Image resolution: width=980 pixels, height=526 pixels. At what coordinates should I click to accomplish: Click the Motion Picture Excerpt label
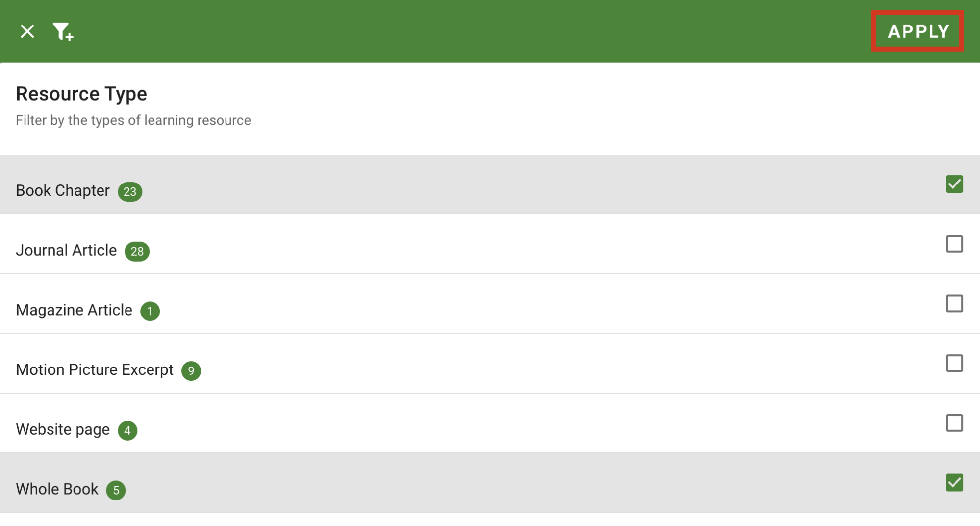[95, 369]
